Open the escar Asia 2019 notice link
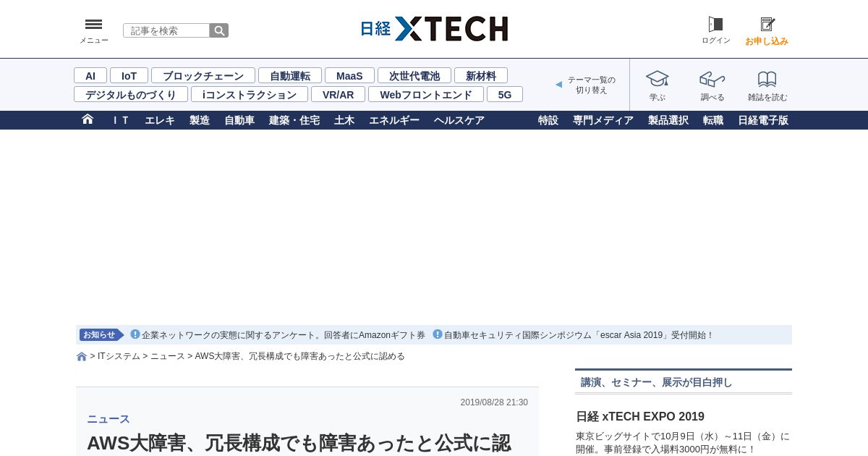 coord(579,335)
